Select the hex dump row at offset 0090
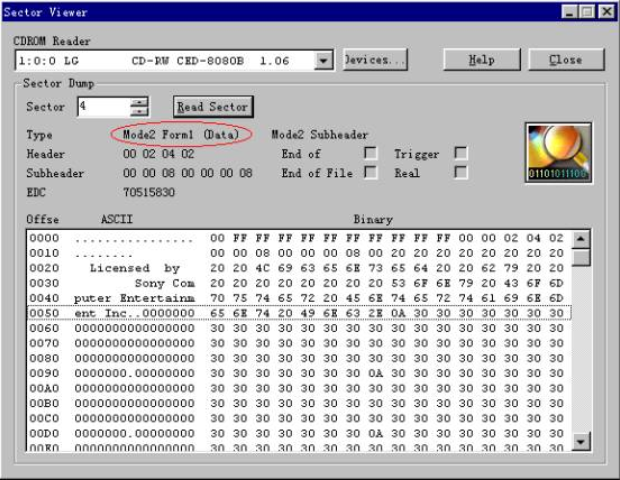Viewport: 620px width, 480px height. pos(299,373)
